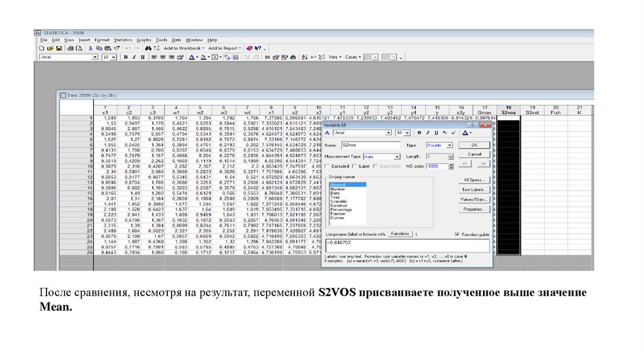The width and height of the screenshot is (644, 361).
Task: Expand the Measurement Type dropdown
Action: coord(397,156)
